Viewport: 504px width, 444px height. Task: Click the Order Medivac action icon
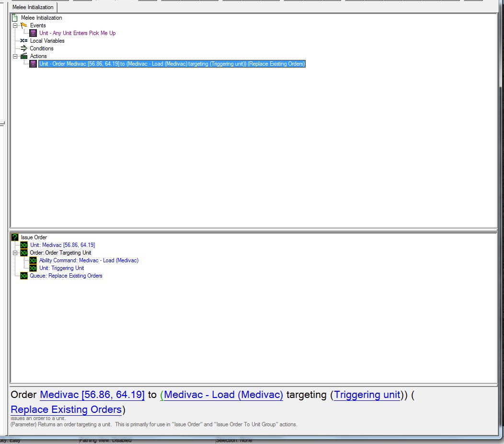33,64
